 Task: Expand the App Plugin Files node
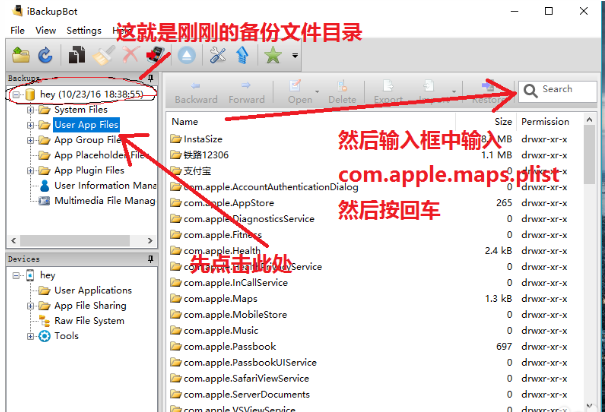(x=30, y=171)
